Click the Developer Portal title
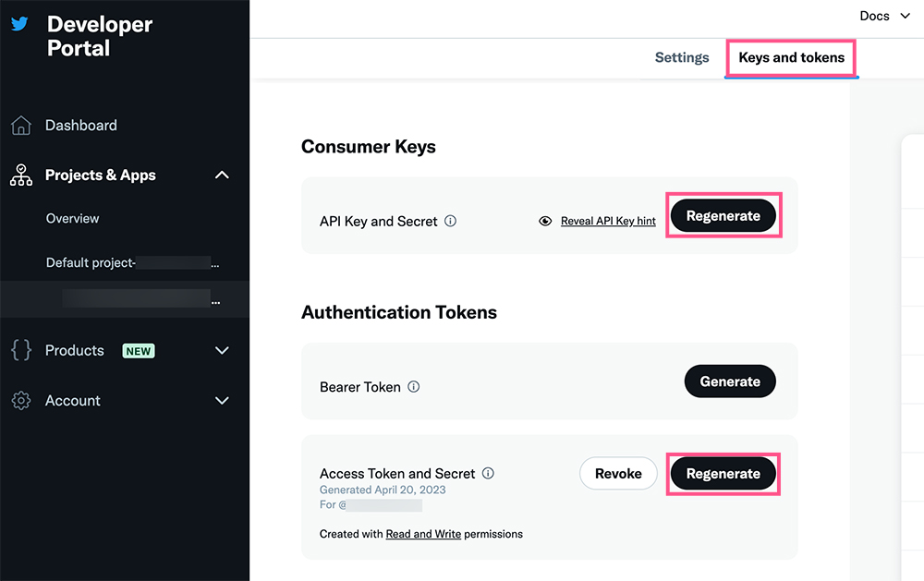Image resolution: width=924 pixels, height=581 pixels. pos(100,36)
